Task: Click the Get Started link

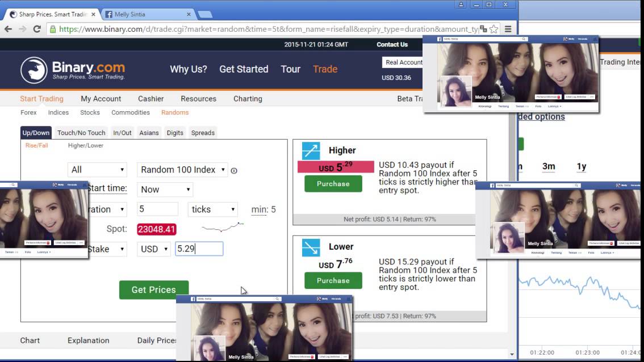Action: (244, 69)
